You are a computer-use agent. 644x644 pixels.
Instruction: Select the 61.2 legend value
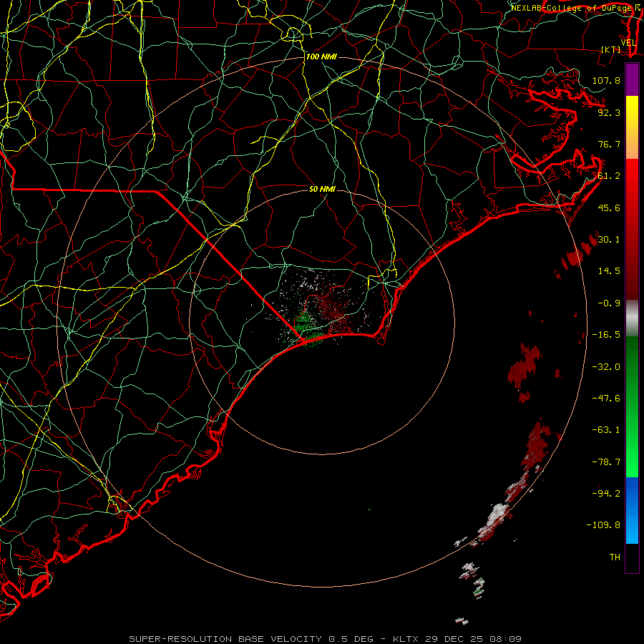coord(609,176)
